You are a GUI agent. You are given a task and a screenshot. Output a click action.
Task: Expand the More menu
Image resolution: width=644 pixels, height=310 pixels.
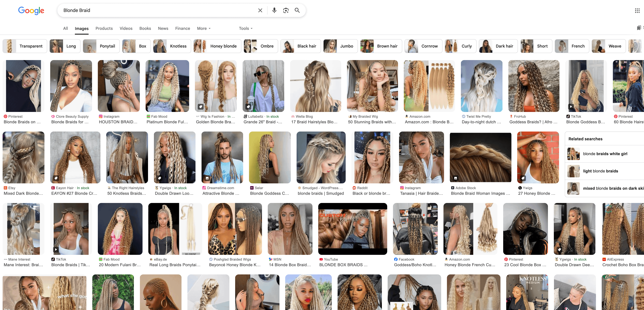point(204,29)
